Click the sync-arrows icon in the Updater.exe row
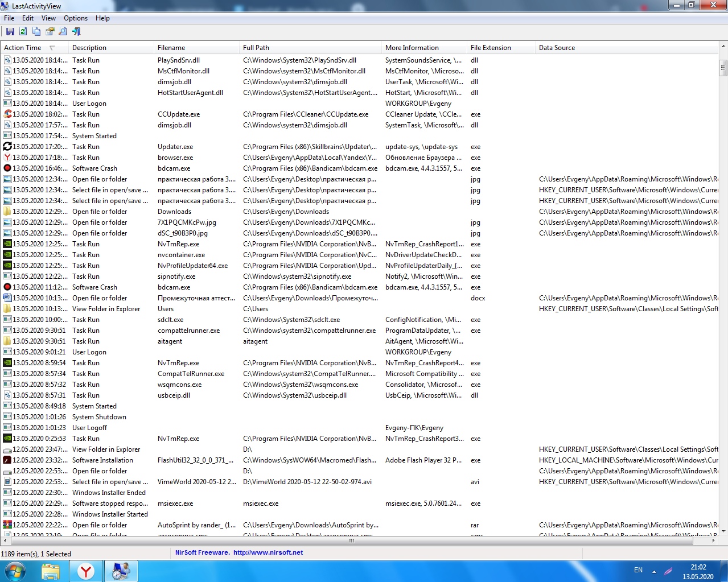The width and height of the screenshot is (728, 582). (x=7, y=147)
